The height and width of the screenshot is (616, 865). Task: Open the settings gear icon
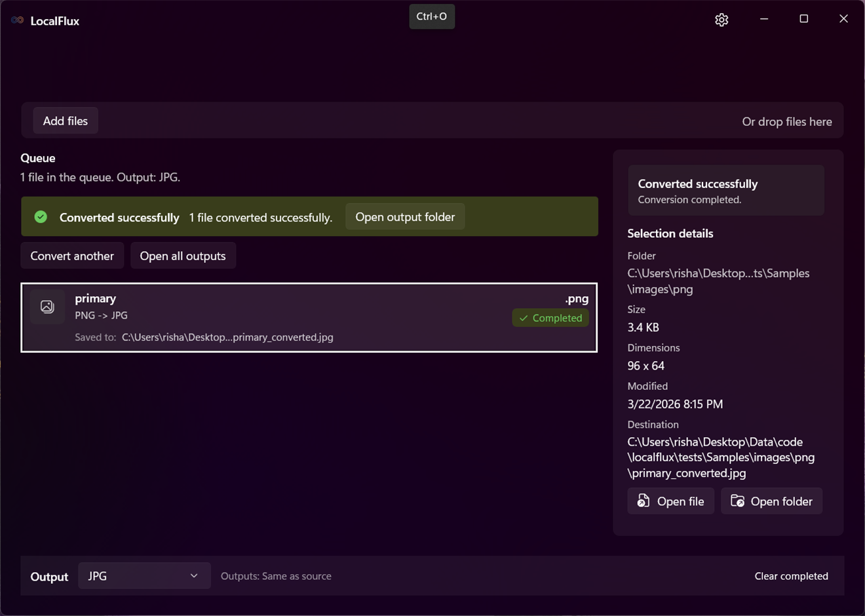721,20
